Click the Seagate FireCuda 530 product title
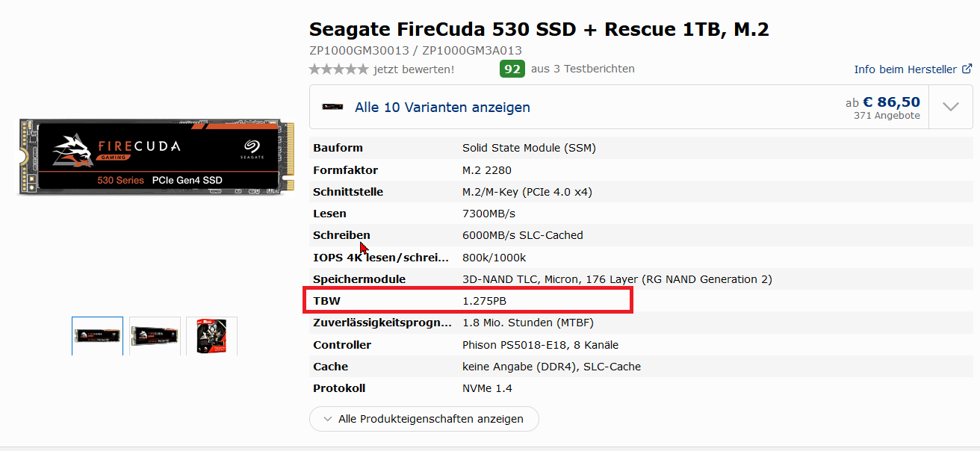The height and width of the screenshot is (451, 980). 539,30
